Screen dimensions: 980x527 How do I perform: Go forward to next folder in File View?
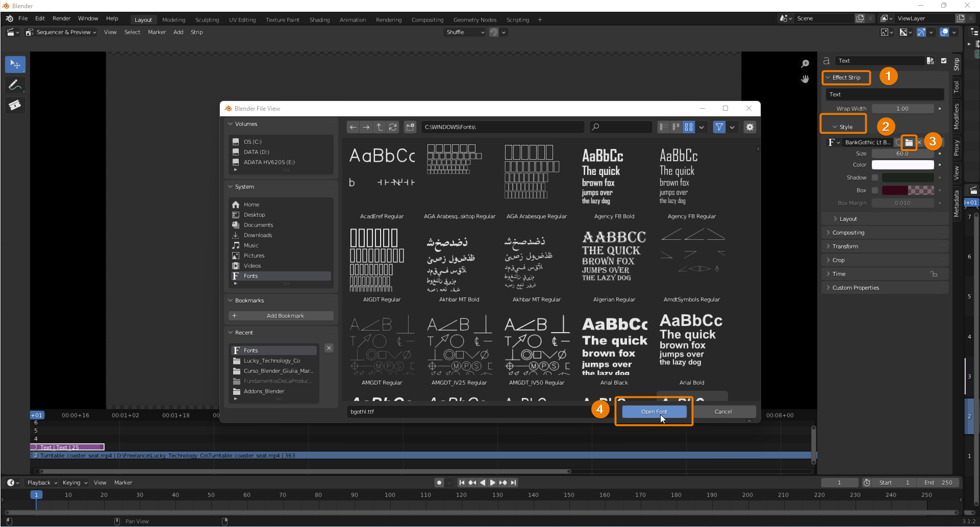[366, 127]
